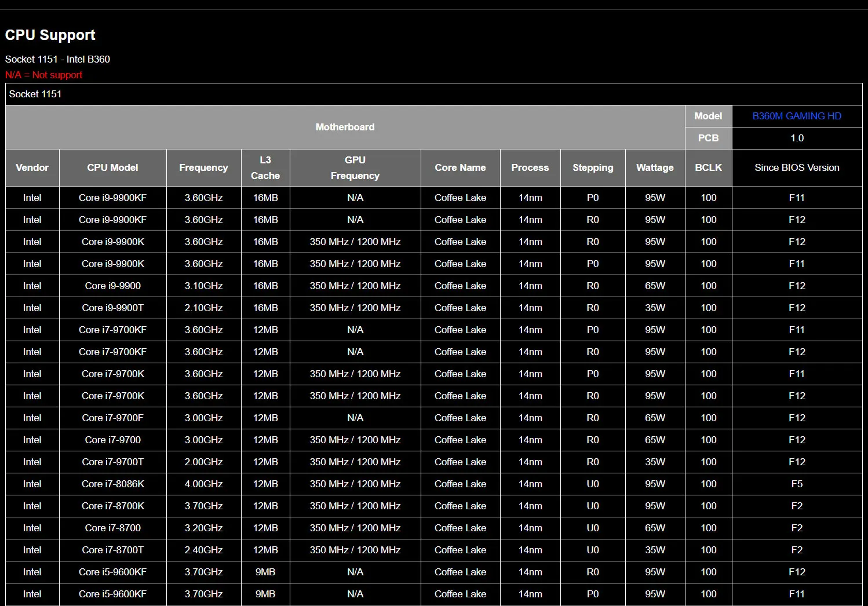Viewport: 868px width, 606px height.
Task: Click the "BCLK" column header
Action: (709, 167)
